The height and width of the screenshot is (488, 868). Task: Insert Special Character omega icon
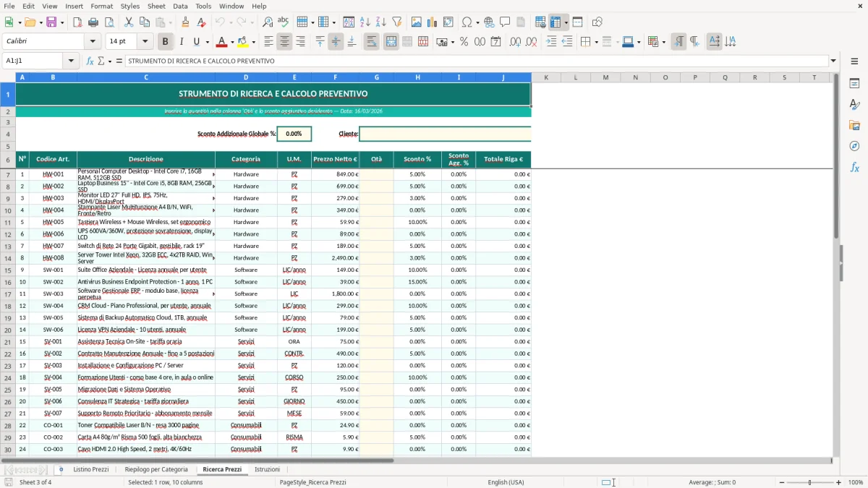(467, 22)
